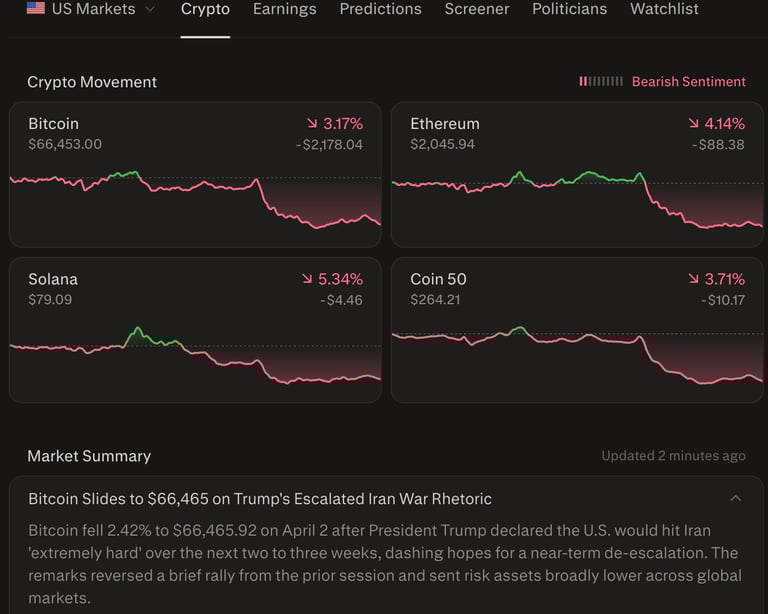Open the Solana price card
Viewport: 768px width, 614px height.
tap(195, 330)
